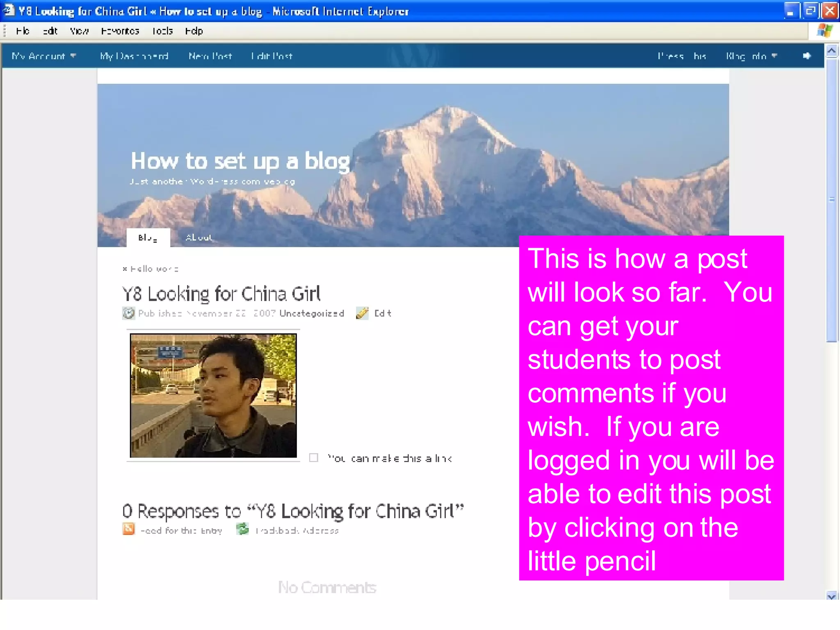Image resolution: width=840 pixels, height=630 pixels.
Task: Click the New Post link
Action: [210, 56]
